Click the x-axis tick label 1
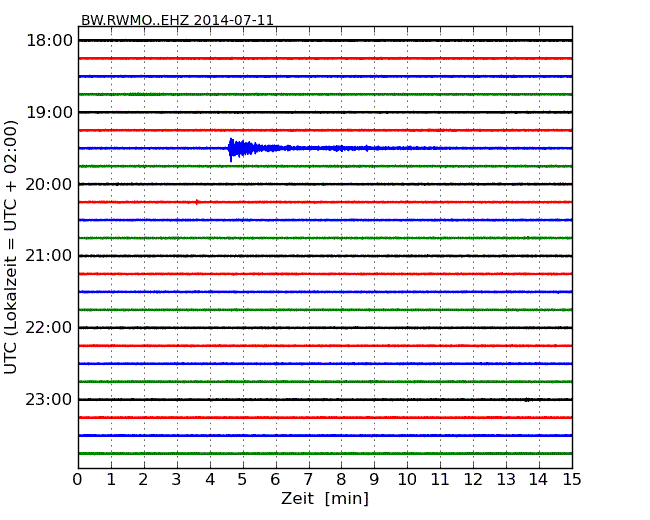Screen dimensions: 650x520 [111, 480]
